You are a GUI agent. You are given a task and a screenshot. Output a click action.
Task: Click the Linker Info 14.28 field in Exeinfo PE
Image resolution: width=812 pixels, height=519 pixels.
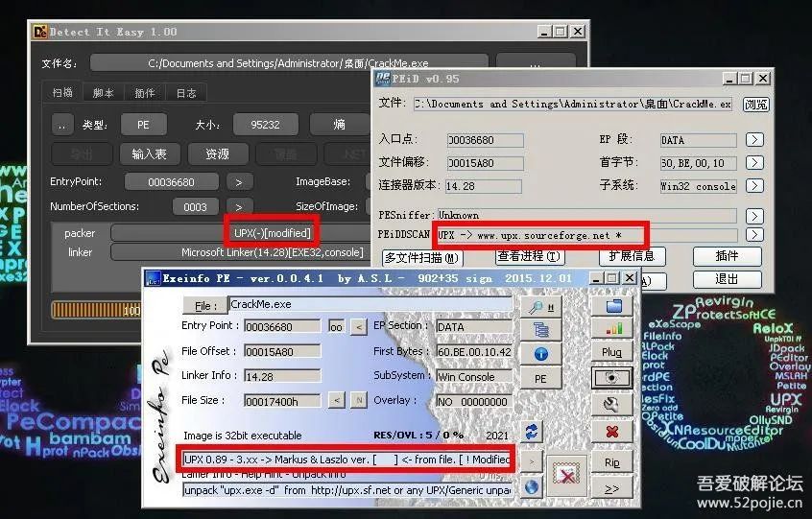[x=282, y=376]
